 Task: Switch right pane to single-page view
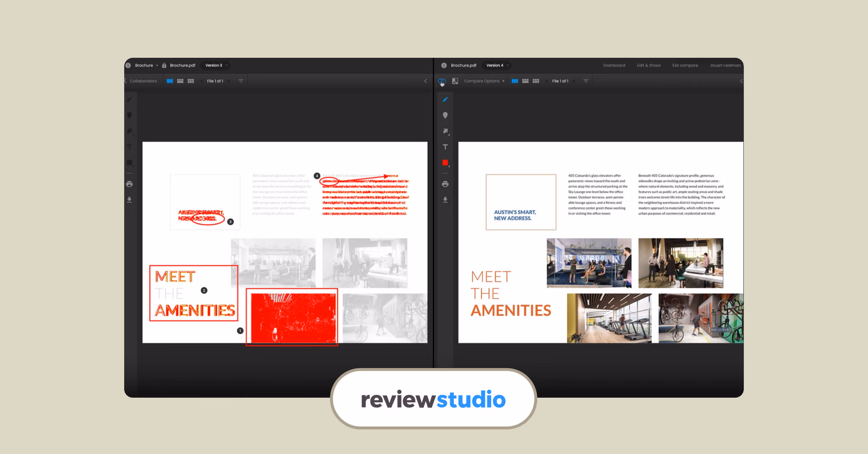point(515,81)
